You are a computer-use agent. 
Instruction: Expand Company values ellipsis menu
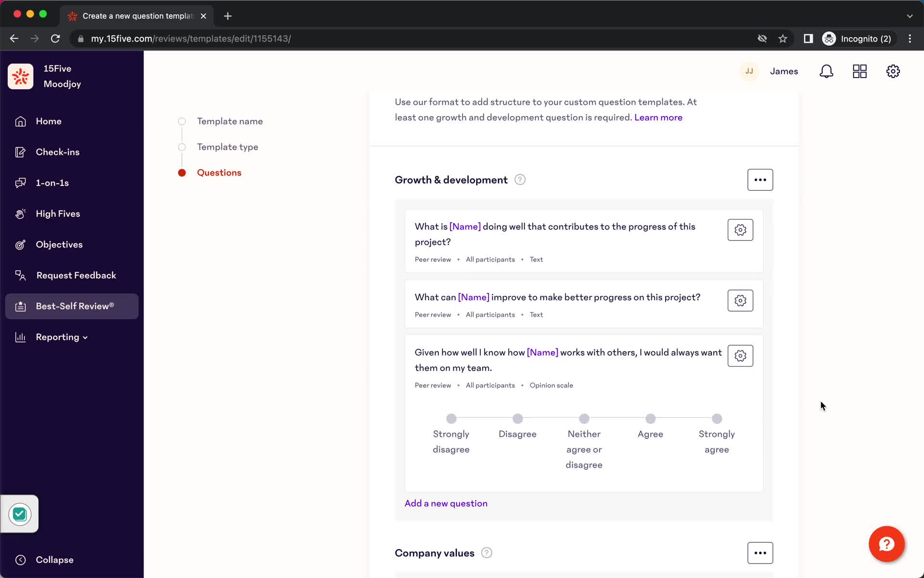(x=760, y=552)
